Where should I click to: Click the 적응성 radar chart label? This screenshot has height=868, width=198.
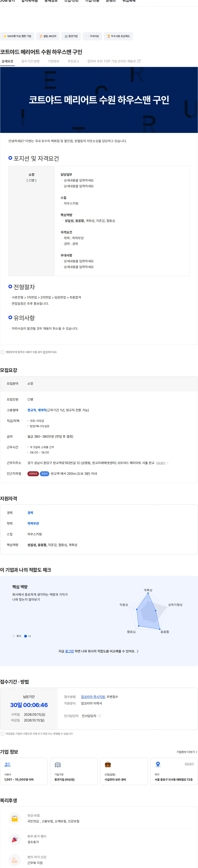pyautogui.click(x=124, y=604)
